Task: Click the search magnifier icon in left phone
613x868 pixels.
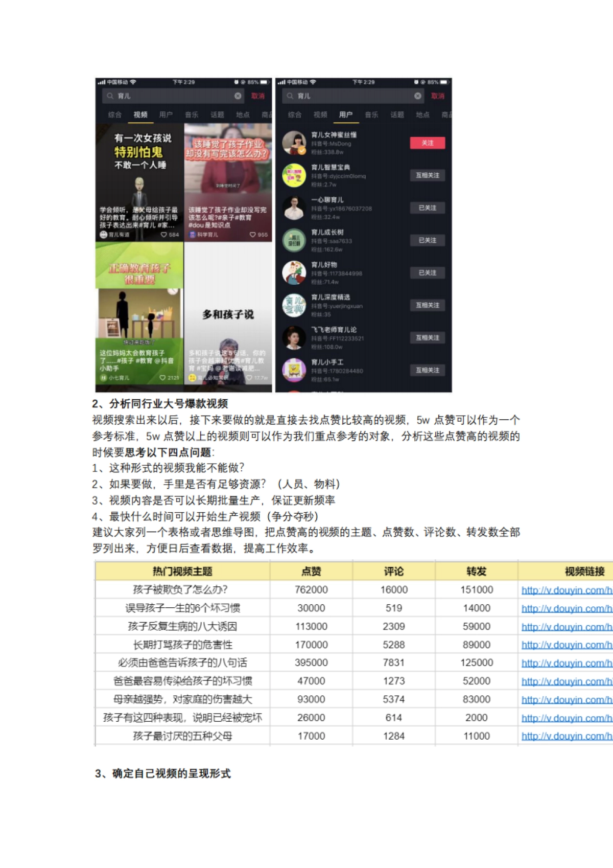Action: [110, 96]
